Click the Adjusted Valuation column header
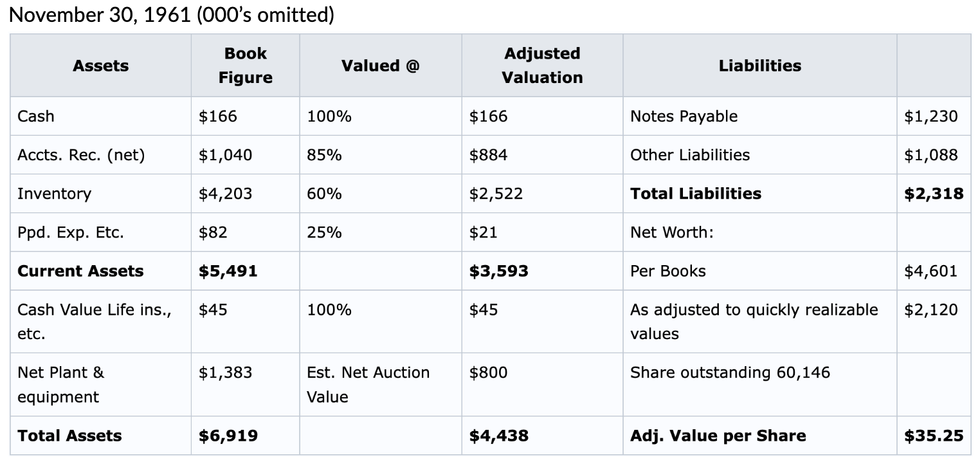980x462 pixels. coord(542,66)
